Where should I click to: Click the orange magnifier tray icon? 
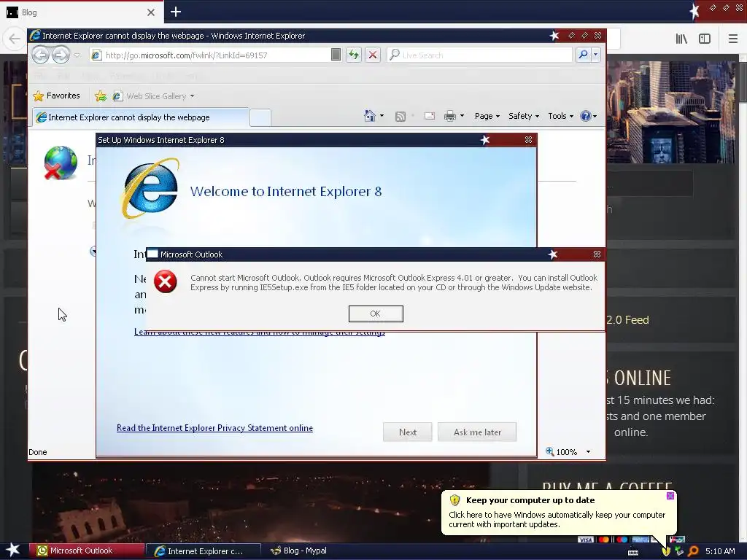click(694, 551)
